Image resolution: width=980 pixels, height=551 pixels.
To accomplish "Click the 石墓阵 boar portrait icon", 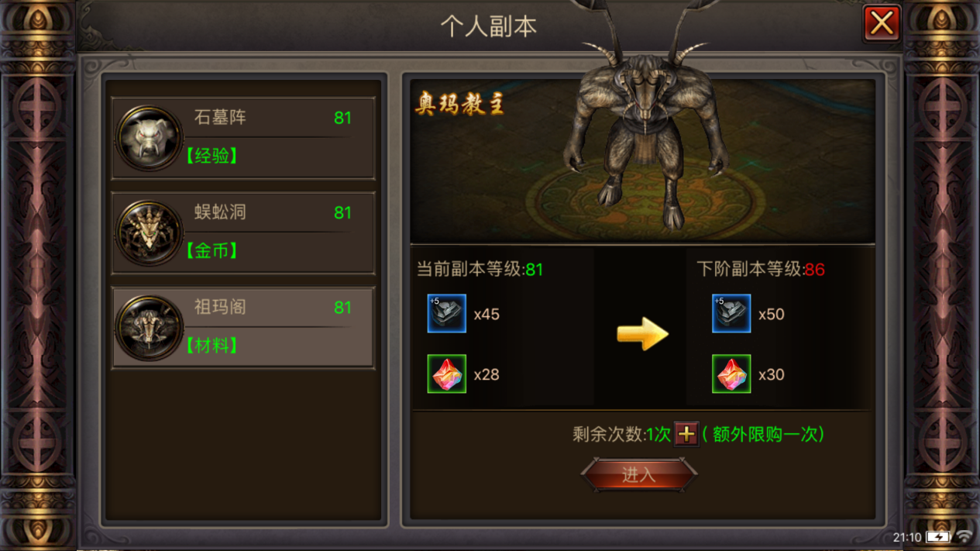I will coord(149,139).
